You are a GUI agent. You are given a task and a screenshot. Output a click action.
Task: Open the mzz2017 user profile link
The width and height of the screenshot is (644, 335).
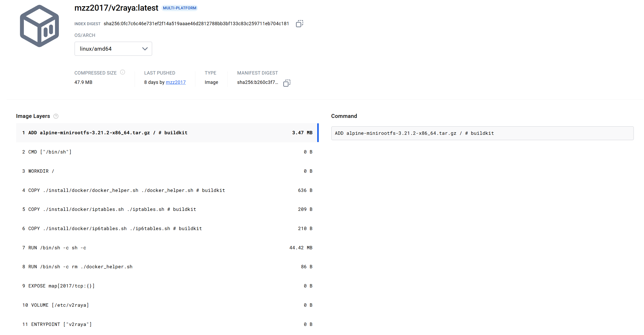(x=176, y=82)
